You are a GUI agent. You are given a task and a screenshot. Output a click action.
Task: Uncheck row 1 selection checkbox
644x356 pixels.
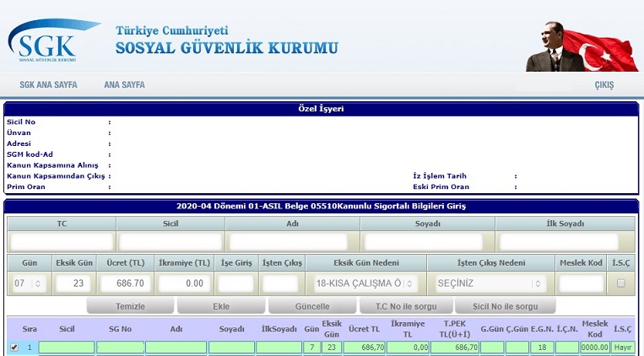(14, 348)
